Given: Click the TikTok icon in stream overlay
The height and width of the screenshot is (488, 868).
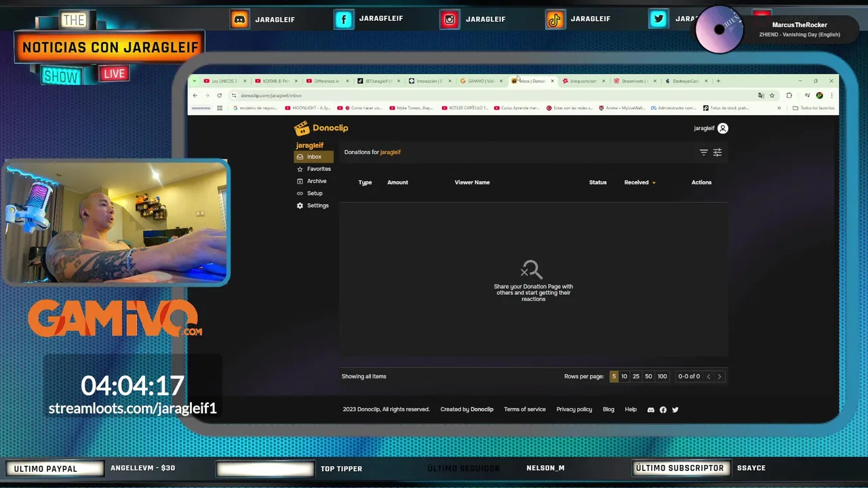Looking at the screenshot, I should click(555, 19).
